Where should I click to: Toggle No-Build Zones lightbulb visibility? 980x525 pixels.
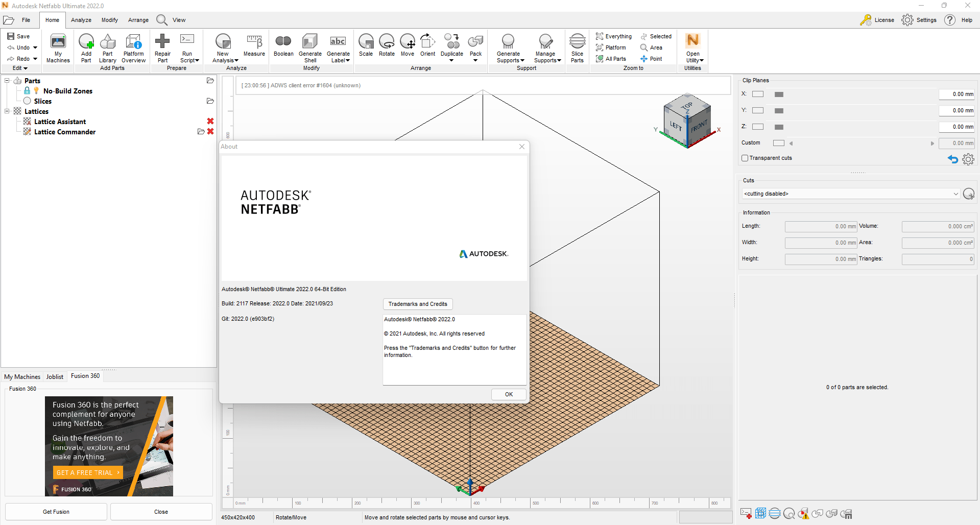(36, 90)
